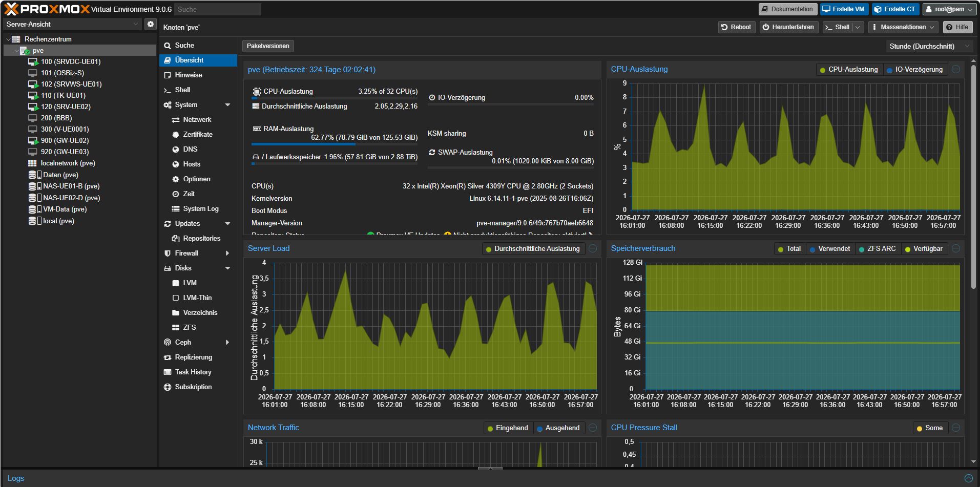Click the CPU-Auslastung usage progress bar
This screenshot has height=487, width=980.
(x=335, y=98)
